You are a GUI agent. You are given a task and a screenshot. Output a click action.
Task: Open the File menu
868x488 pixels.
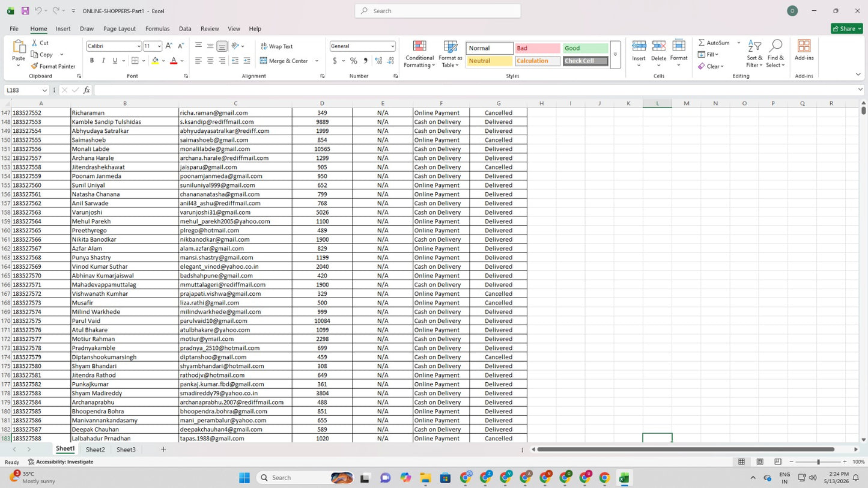14,29
